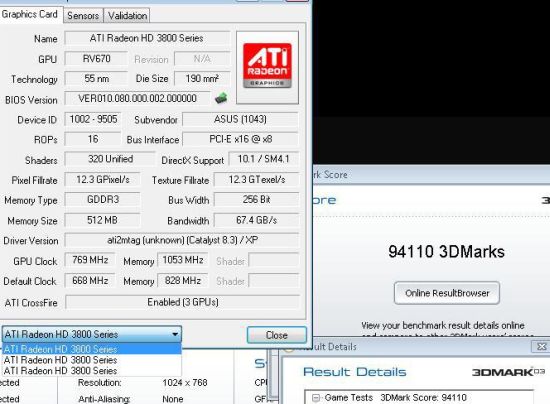This screenshot has width=550, height=404.
Task: Click the Memory Type value GDDR3
Action: [103, 200]
